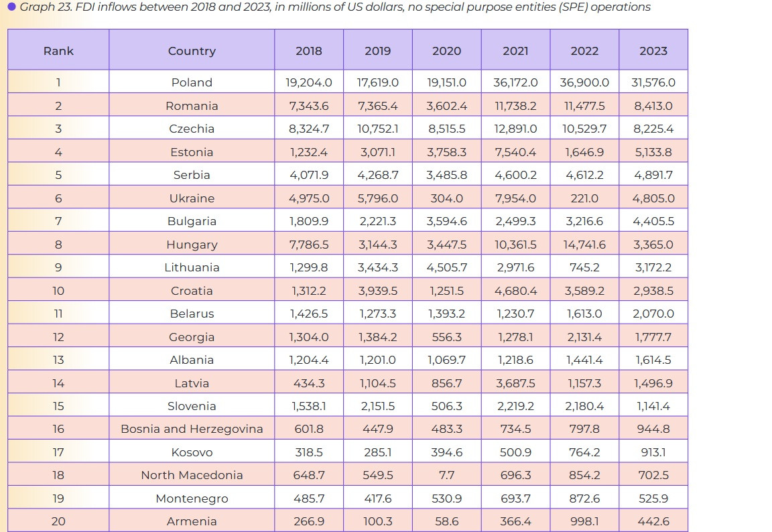Click the Ukraine country cell
This screenshot has width=772, height=532.
point(192,198)
